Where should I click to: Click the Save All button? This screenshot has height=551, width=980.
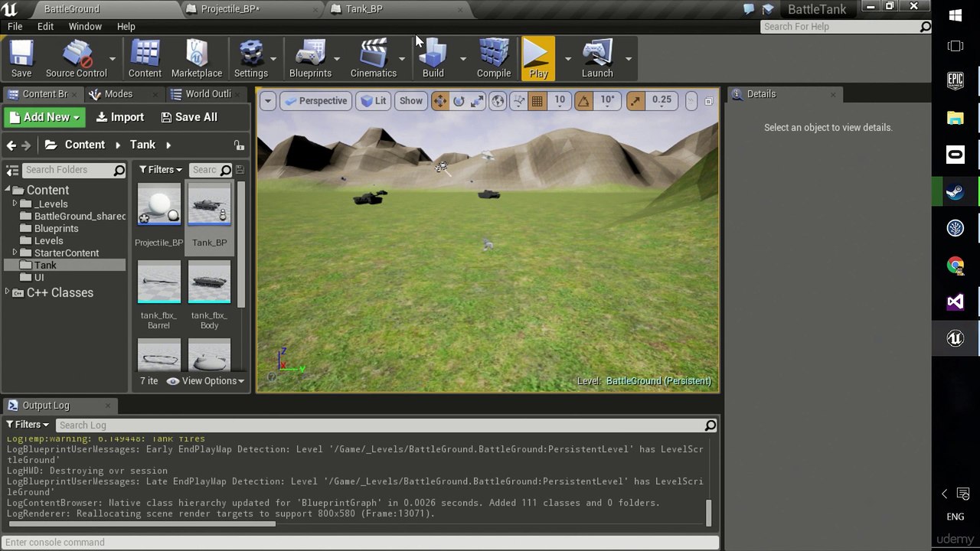point(189,117)
